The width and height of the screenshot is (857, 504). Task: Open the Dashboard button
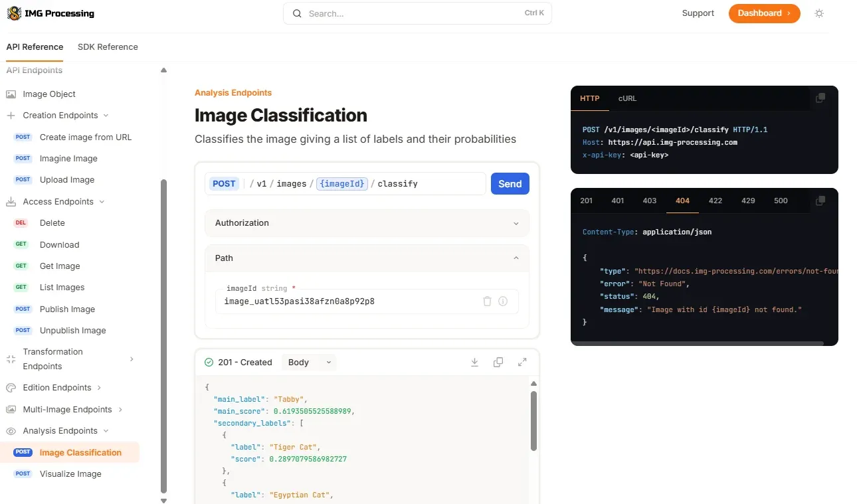pos(764,13)
